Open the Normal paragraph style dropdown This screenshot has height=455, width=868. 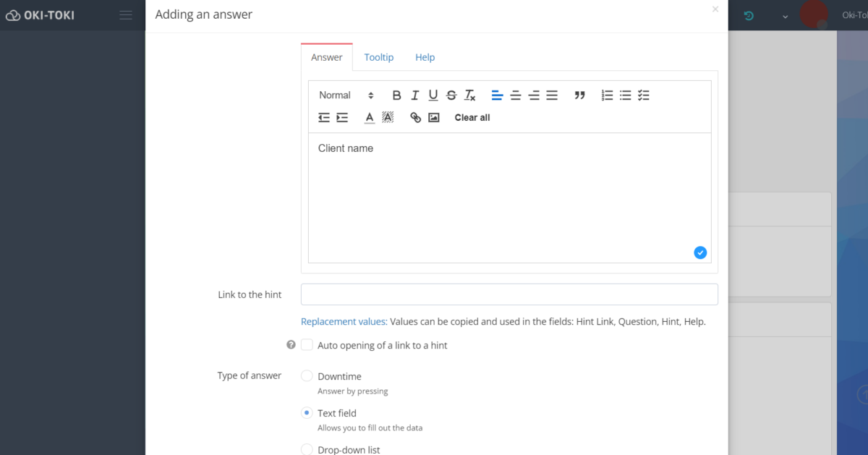346,95
